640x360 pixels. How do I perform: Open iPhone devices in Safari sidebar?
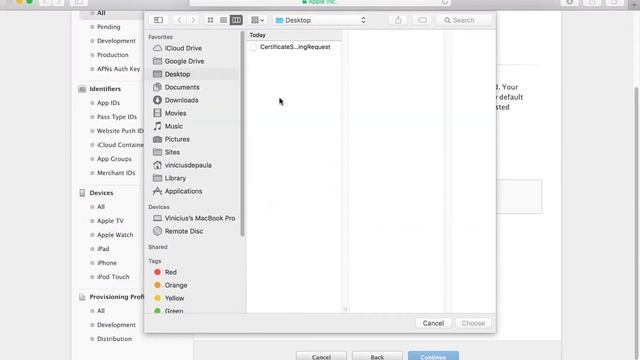pyautogui.click(x=107, y=263)
